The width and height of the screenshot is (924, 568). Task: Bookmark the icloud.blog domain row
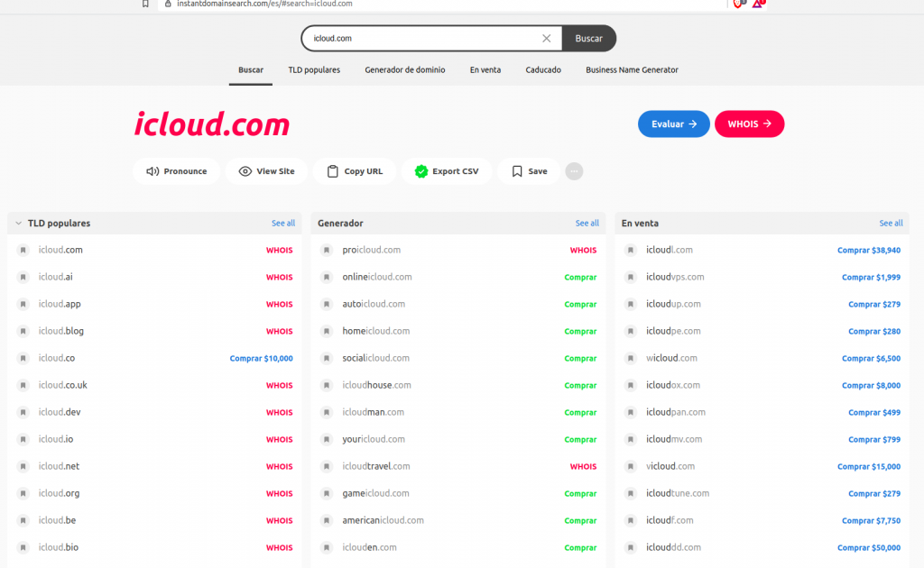(x=23, y=332)
